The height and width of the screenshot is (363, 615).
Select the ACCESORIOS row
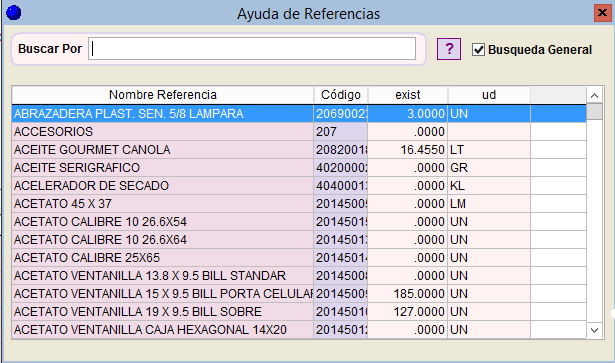(x=299, y=132)
